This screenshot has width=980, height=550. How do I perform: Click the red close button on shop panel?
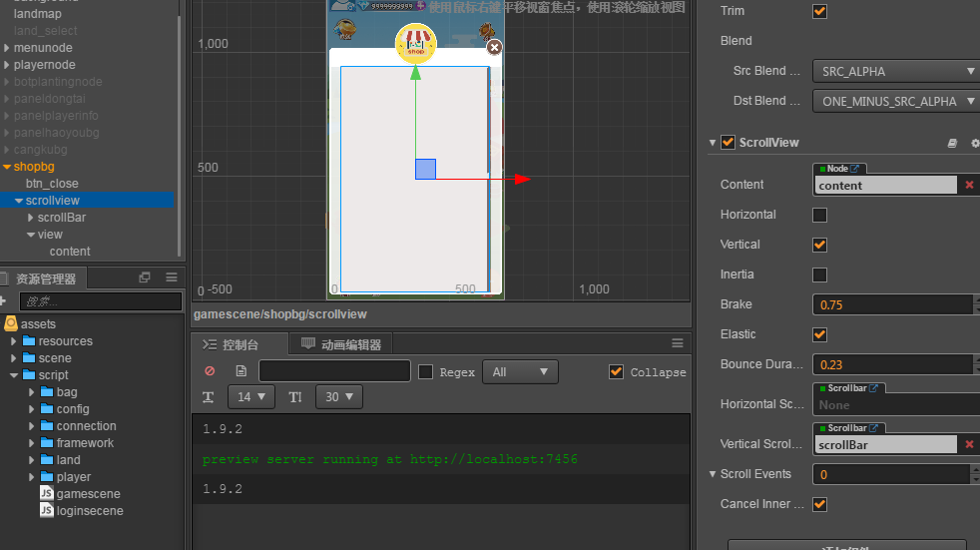pyautogui.click(x=494, y=47)
